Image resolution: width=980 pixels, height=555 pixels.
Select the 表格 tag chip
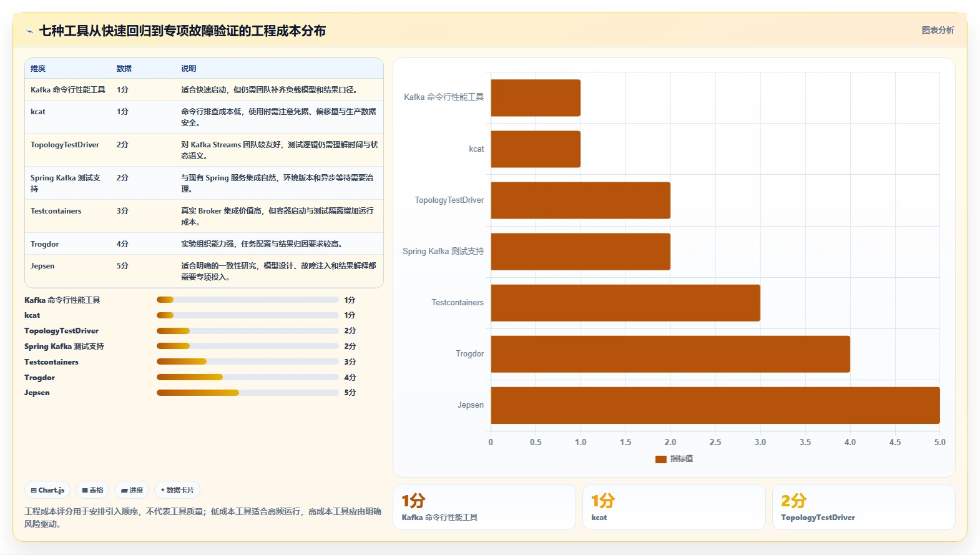(x=92, y=490)
